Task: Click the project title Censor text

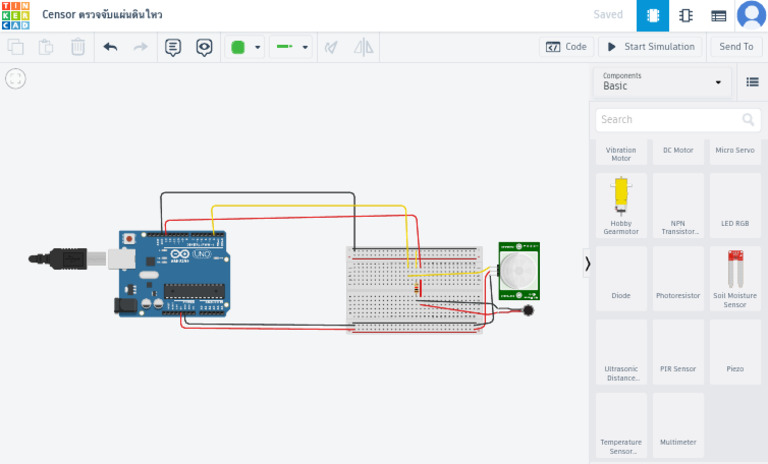Action: click(x=102, y=14)
